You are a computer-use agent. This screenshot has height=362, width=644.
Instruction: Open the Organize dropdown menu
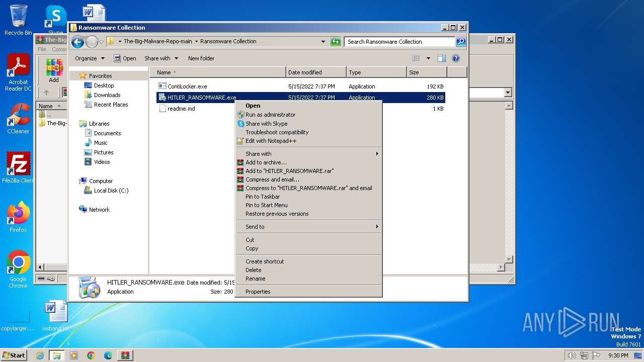click(90, 58)
